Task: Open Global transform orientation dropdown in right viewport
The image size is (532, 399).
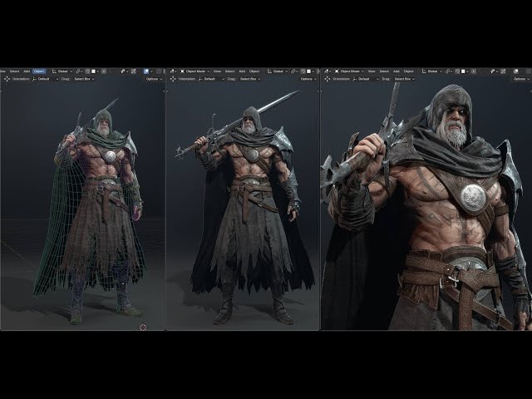Action: coord(432,71)
